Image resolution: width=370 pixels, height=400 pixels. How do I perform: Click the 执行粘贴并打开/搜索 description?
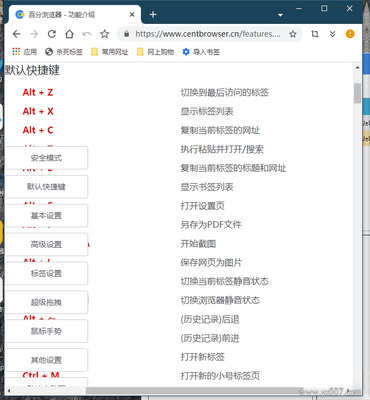pos(222,149)
